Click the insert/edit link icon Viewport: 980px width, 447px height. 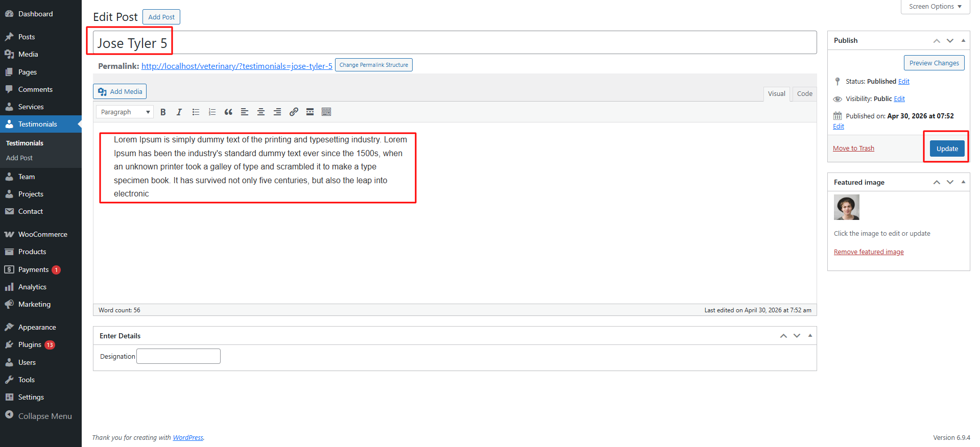[x=294, y=112]
